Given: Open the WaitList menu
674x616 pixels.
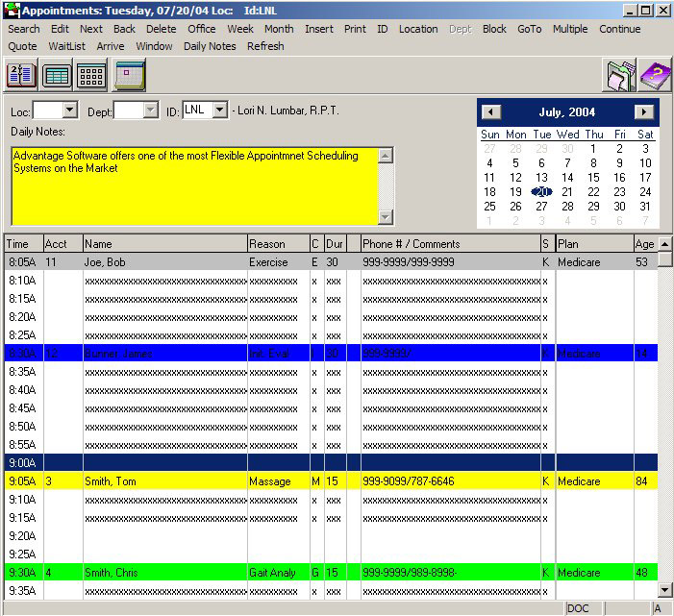Looking at the screenshot, I should coord(66,46).
